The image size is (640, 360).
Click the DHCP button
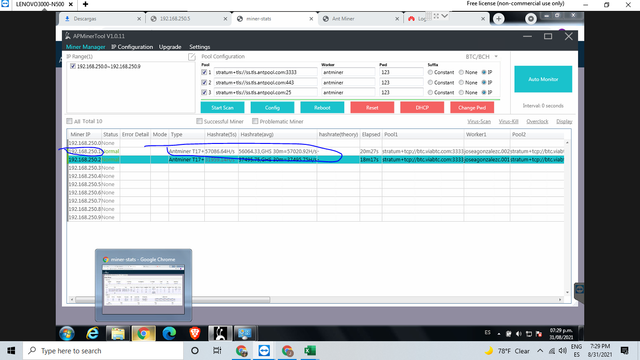coord(422,108)
